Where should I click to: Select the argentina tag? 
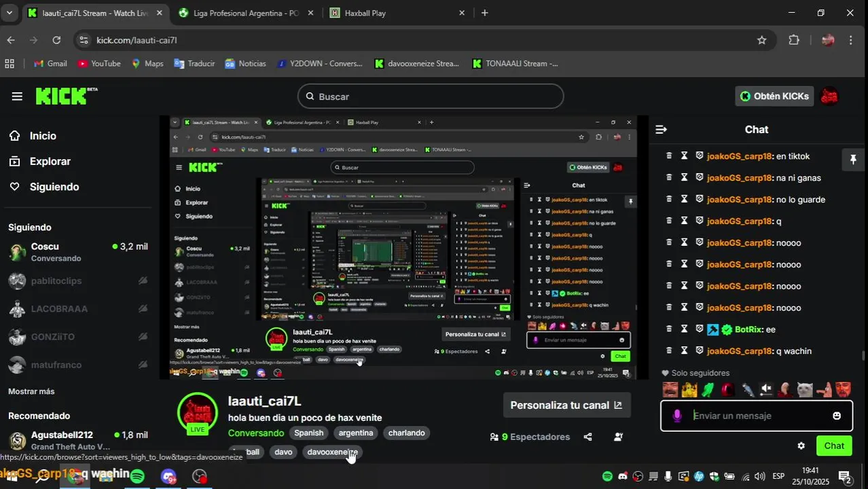coord(356,433)
